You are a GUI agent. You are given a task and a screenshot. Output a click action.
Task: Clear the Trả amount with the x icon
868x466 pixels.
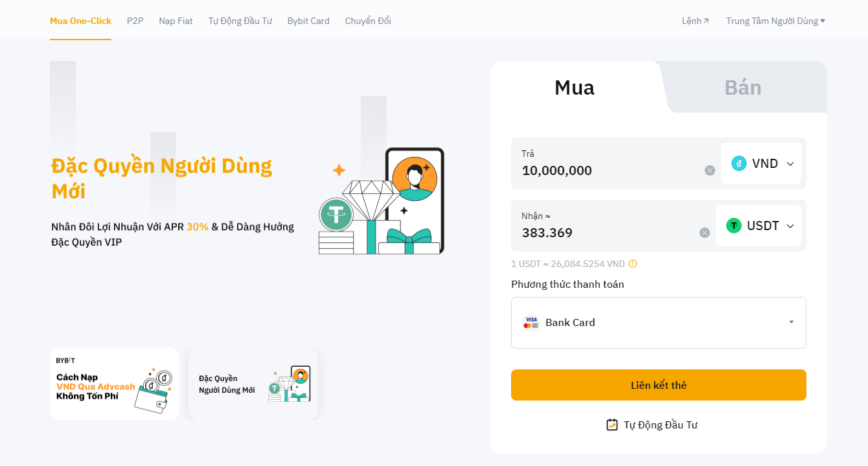pos(710,170)
